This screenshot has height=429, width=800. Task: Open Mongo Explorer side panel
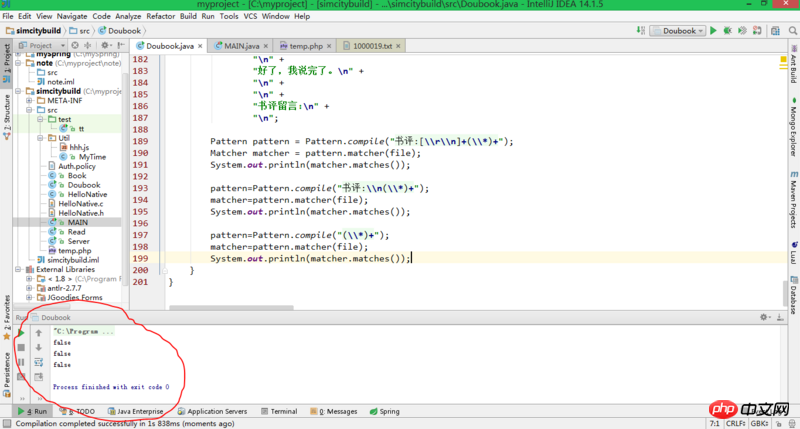[794, 127]
